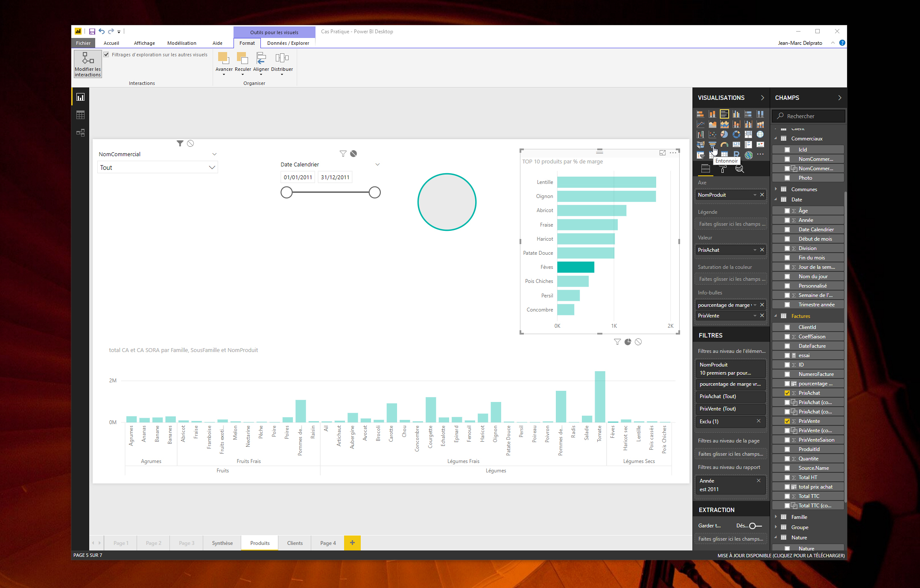
Task: Choose the gauge visualization icon
Action: click(724, 145)
